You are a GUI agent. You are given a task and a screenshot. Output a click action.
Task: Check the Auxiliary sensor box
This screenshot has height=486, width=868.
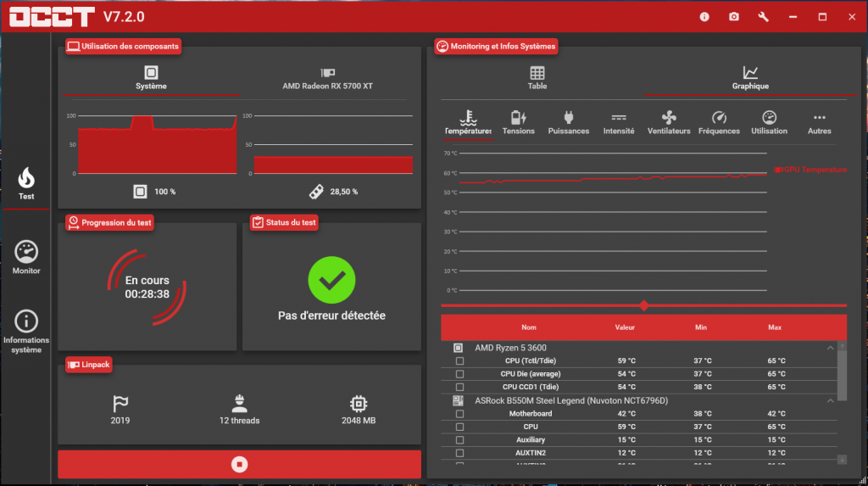pos(459,440)
